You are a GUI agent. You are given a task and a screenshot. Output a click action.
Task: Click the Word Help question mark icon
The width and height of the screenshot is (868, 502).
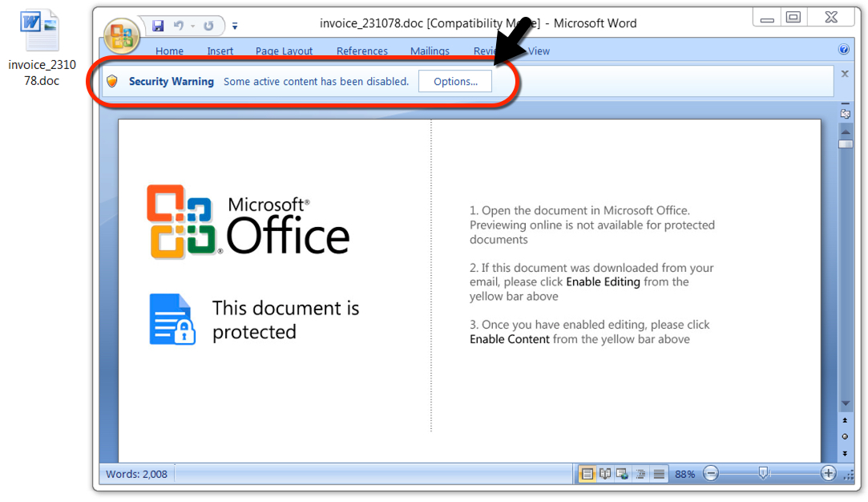(x=844, y=49)
